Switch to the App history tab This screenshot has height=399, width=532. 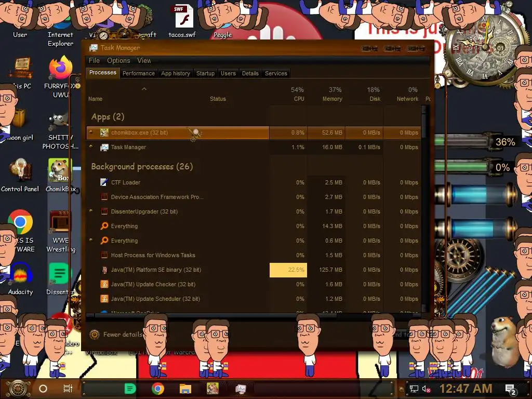176,73
